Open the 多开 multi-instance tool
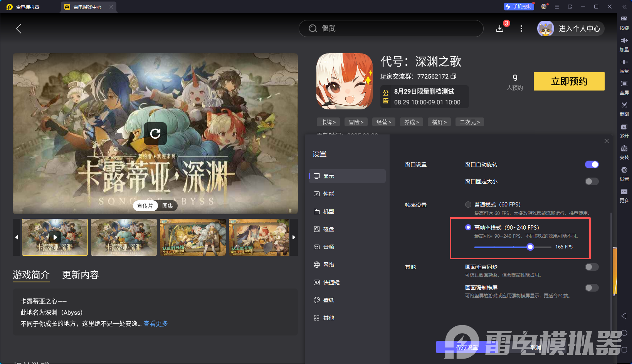 pos(624,130)
